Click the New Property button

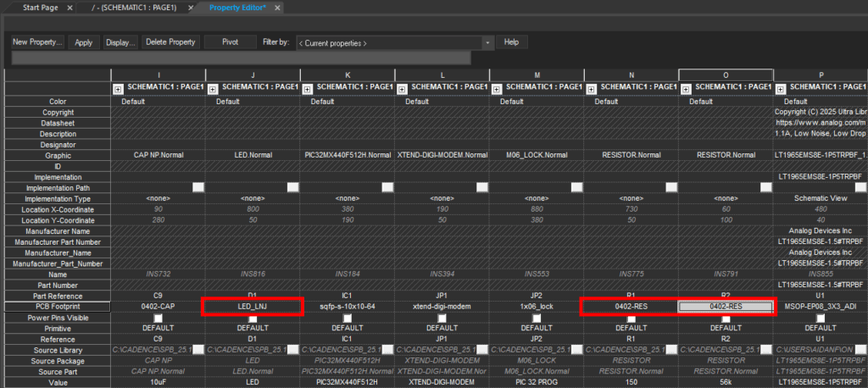[38, 42]
